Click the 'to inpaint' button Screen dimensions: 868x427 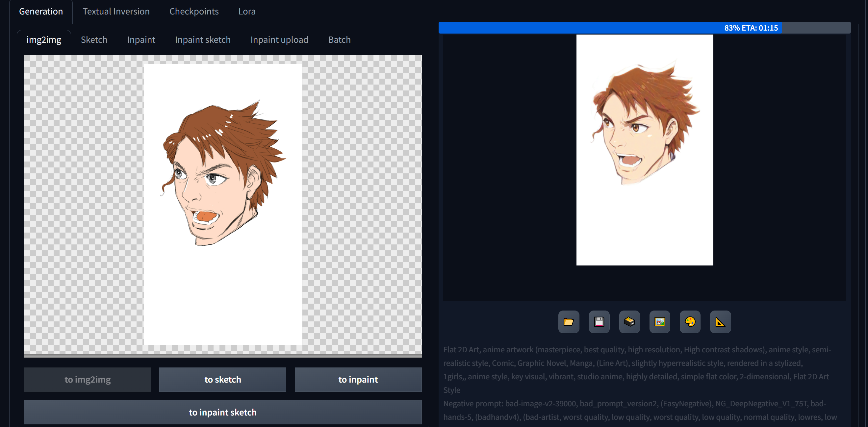pyautogui.click(x=358, y=380)
